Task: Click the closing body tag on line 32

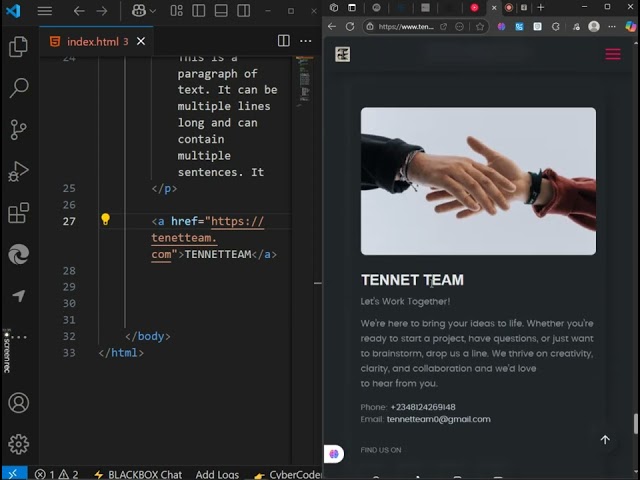Action: pos(148,336)
